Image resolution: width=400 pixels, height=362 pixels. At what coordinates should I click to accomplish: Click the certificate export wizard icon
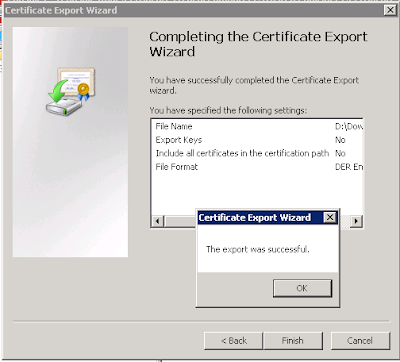71,92
